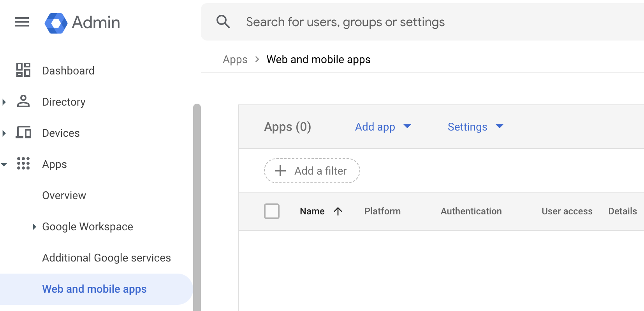Screen dimensions: 644x311
Task: Click the Add a filter button
Action: [x=312, y=171]
